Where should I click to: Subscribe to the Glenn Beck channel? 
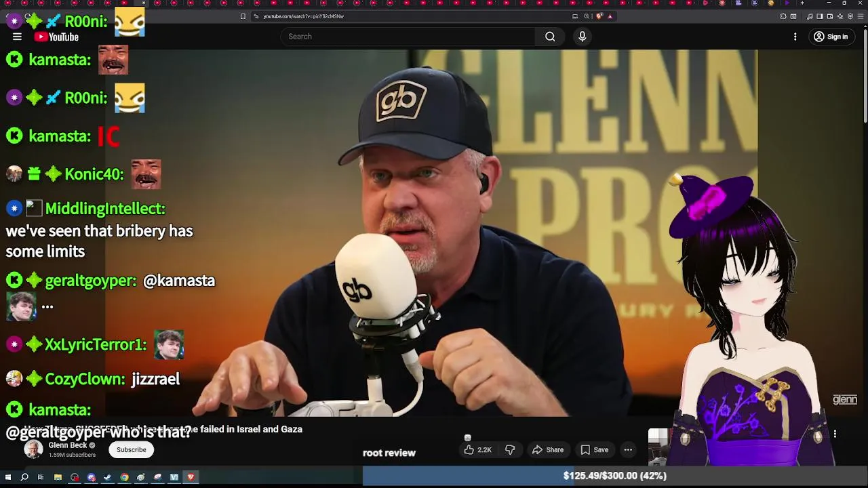[x=131, y=449]
